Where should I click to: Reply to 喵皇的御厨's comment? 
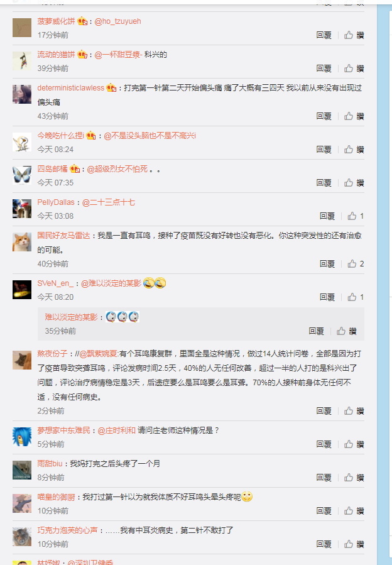tap(324, 510)
